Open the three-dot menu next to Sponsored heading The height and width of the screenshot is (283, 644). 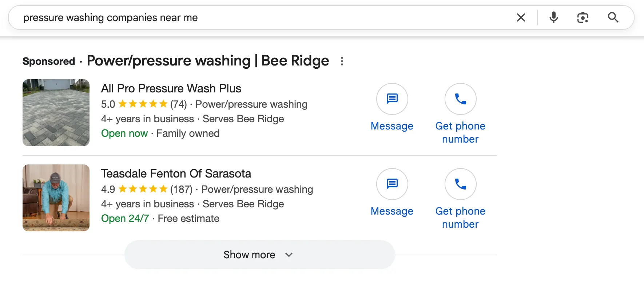click(342, 61)
